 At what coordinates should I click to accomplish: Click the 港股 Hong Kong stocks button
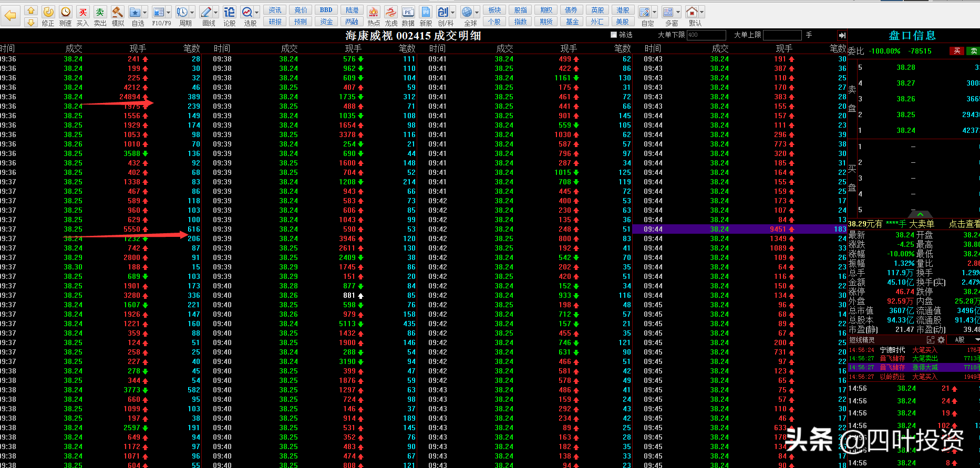(623, 10)
